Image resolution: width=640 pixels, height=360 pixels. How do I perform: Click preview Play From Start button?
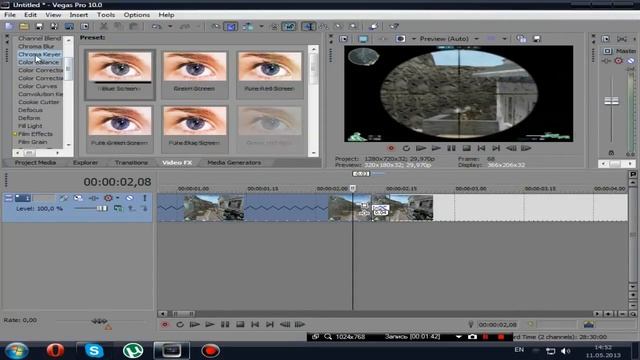421,148
